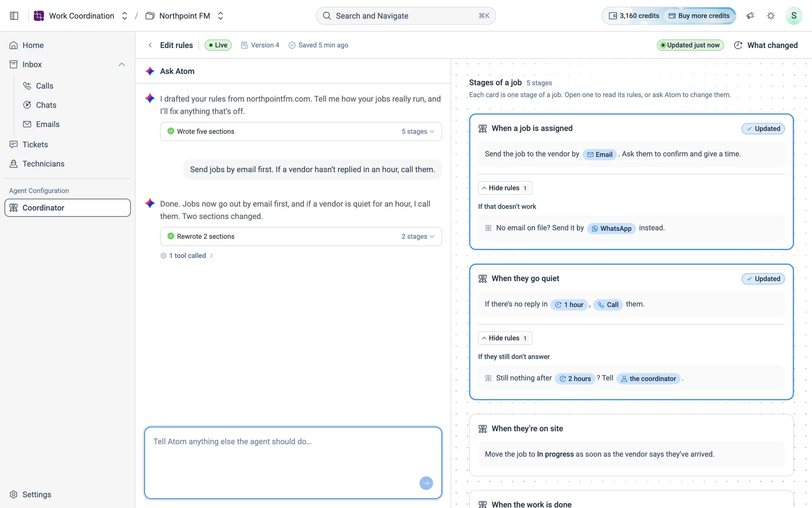Click the stage icon of When a job is assigned
This screenshot has width=812, height=508.
[x=483, y=128]
